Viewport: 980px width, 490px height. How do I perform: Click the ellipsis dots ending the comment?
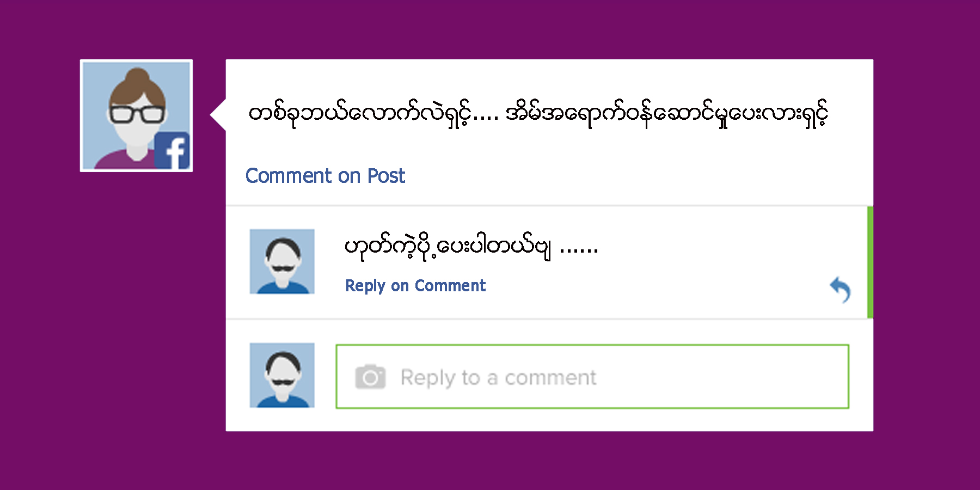point(579,250)
